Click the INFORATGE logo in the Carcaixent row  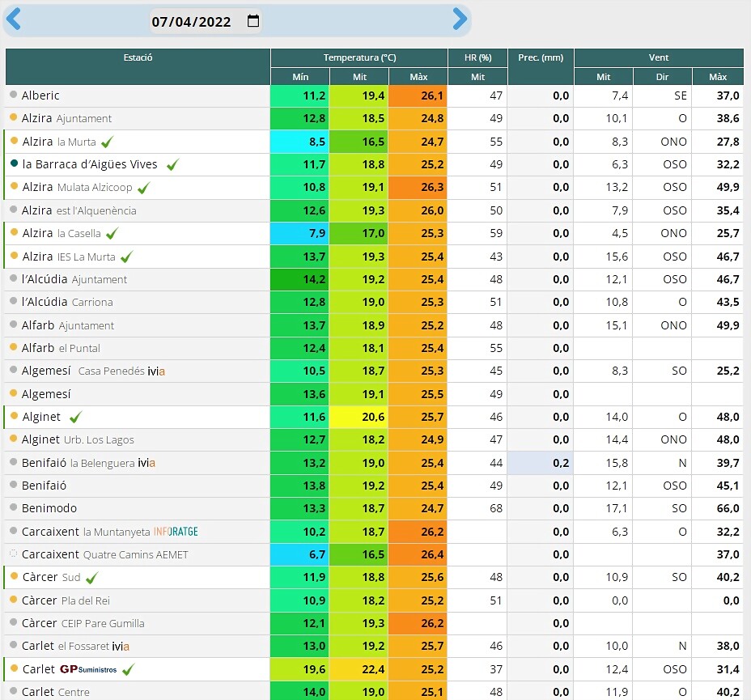pyautogui.click(x=176, y=532)
